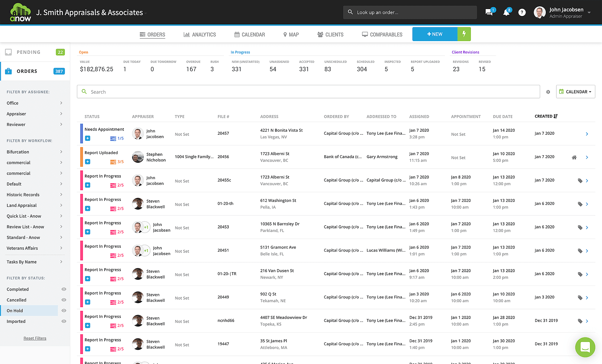Click the Reset Filters link
This screenshot has width=602, height=364.
(35, 338)
